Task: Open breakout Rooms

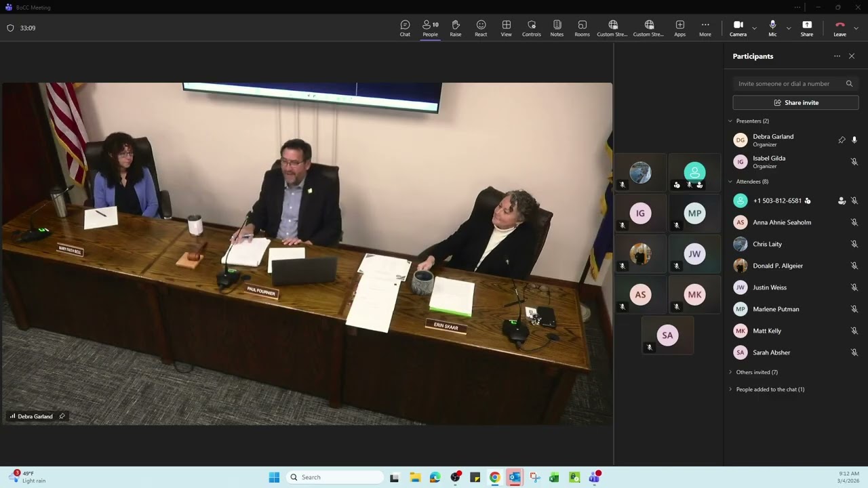Action: [582, 28]
